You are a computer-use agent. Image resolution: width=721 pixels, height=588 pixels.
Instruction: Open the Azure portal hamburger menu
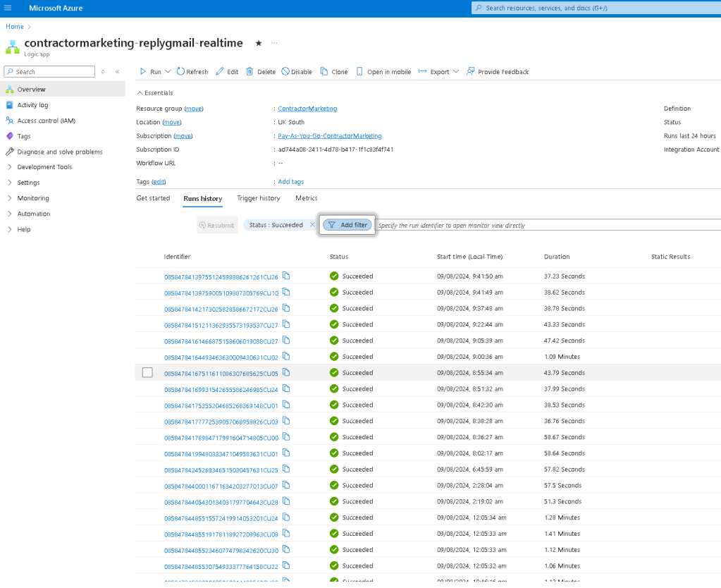8,8
